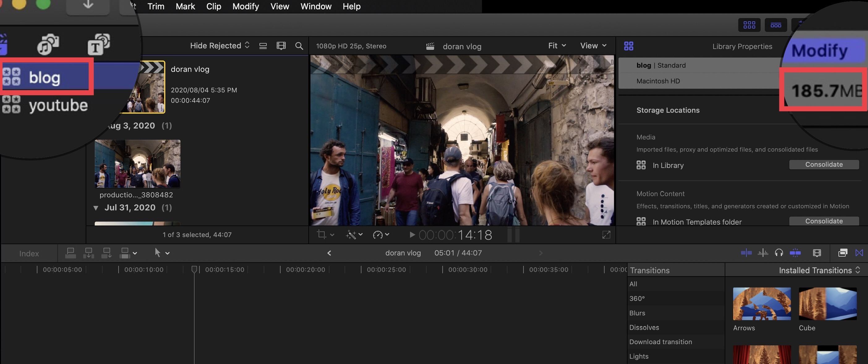The height and width of the screenshot is (364, 868).
Task: Collapse the Jul 31, 2020 group
Action: 96,208
